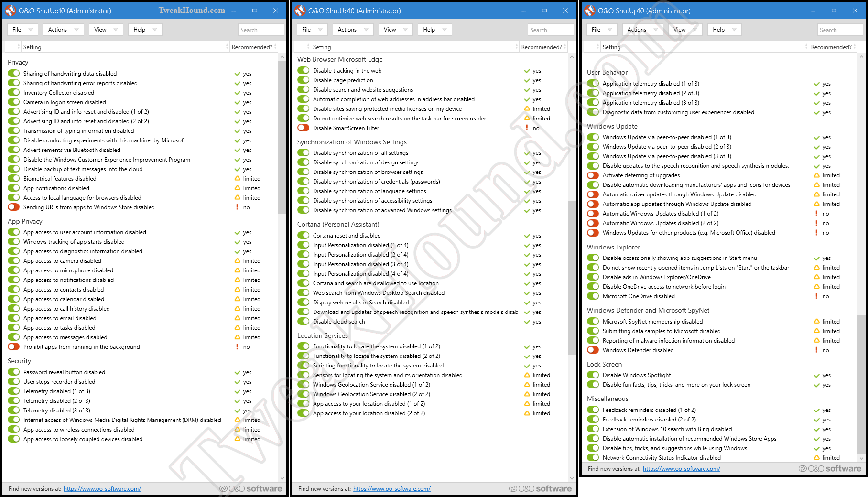Image resolution: width=868 pixels, height=497 pixels.
Task: Click the yellow limited triangle for Biometrical features disabled
Action: (x=237, y=178)
